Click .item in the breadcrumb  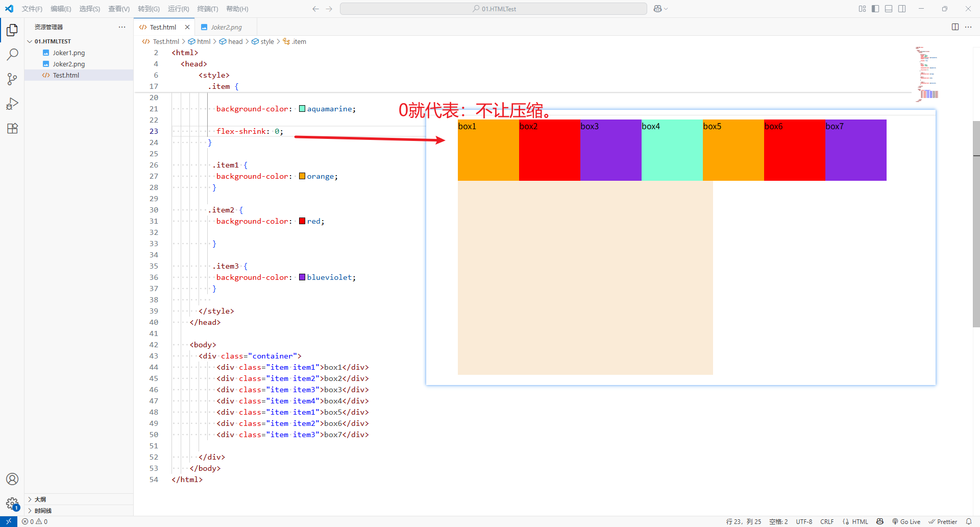click(x=299, y=41)
